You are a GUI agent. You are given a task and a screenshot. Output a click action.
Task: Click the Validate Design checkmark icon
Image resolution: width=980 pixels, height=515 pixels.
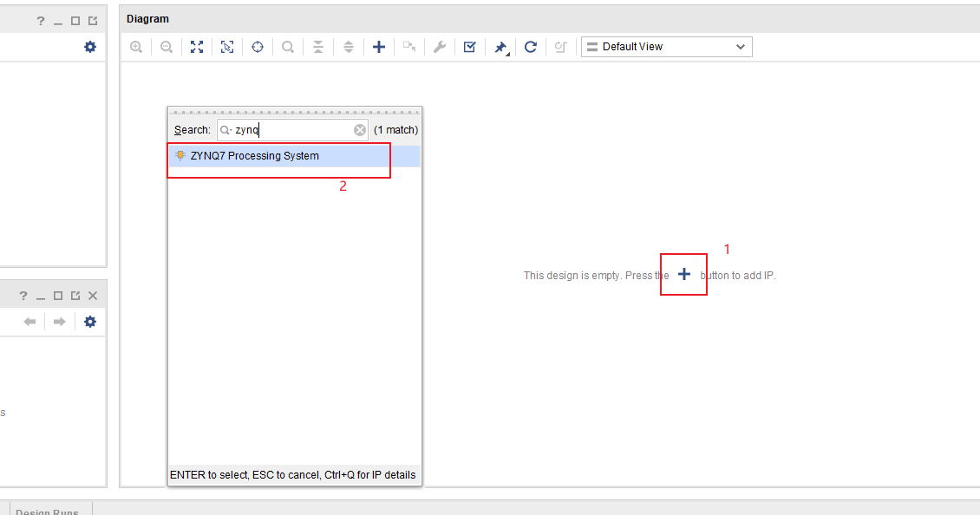point(470,47)
